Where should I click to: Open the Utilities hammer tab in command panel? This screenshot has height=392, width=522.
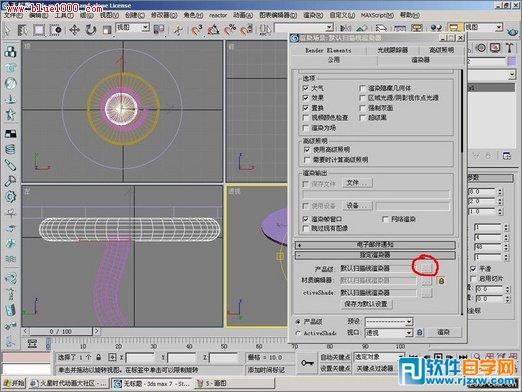[x=509, y=48]
